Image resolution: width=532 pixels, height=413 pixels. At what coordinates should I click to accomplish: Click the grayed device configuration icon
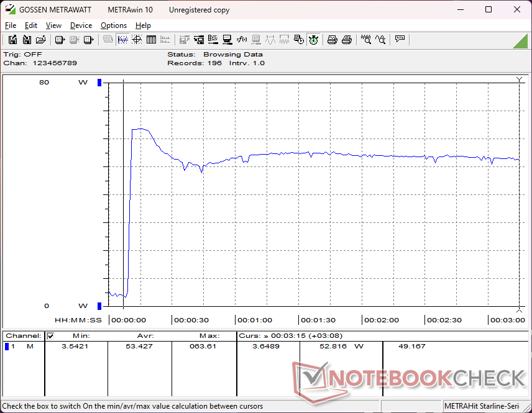[256, 40]
